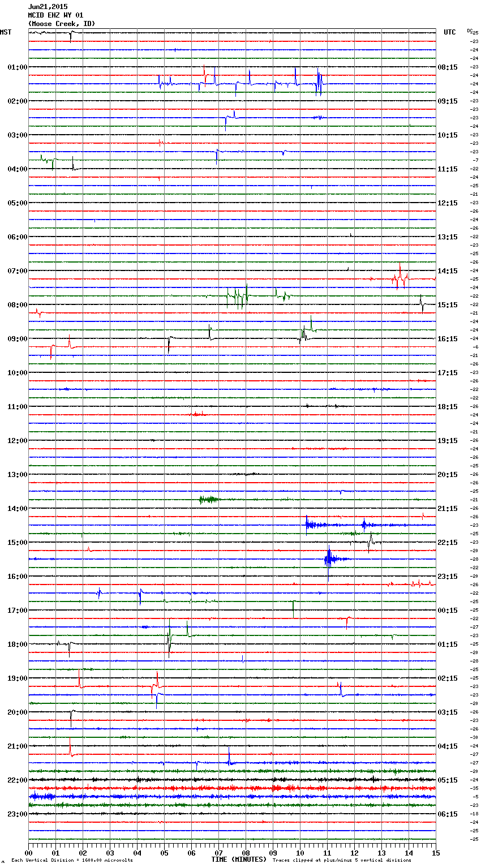
Task: Click the "11:00" MST time label
Action: point(18,407)
